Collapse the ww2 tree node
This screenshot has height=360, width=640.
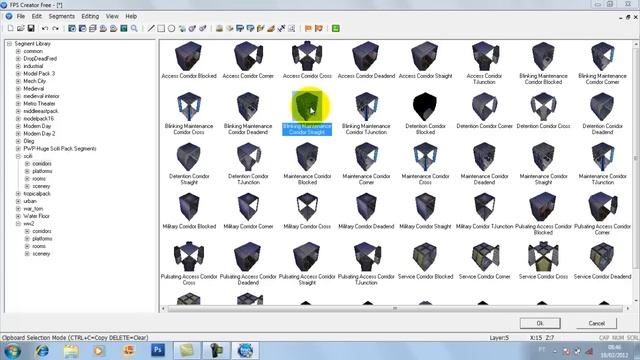pyautogui.click(x=18, y=223)
